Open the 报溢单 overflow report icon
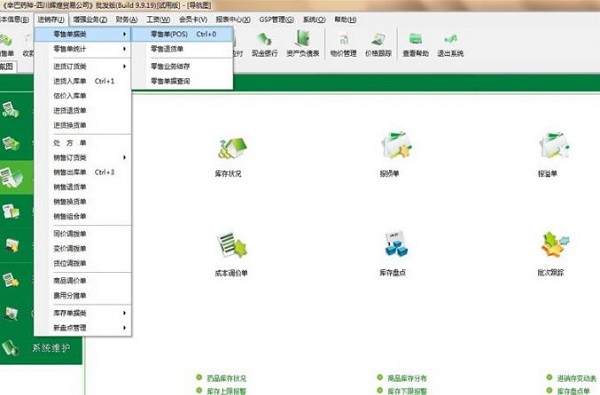The height and width of the screenshot is (395, 600). click(554, 145)
